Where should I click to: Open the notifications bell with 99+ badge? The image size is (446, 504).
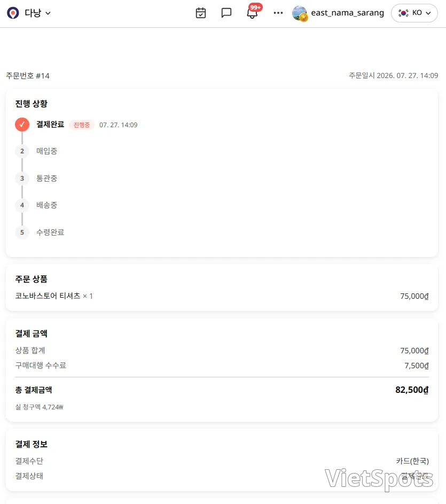[x=253, y=12]
